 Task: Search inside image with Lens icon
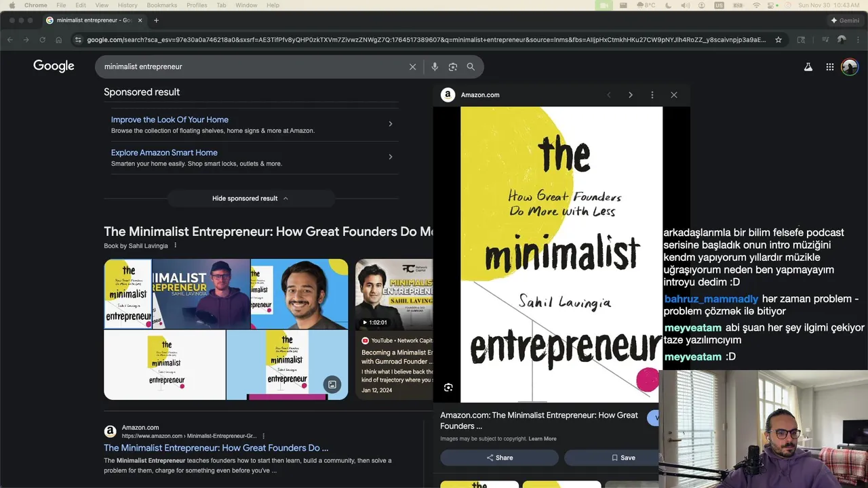448,387
